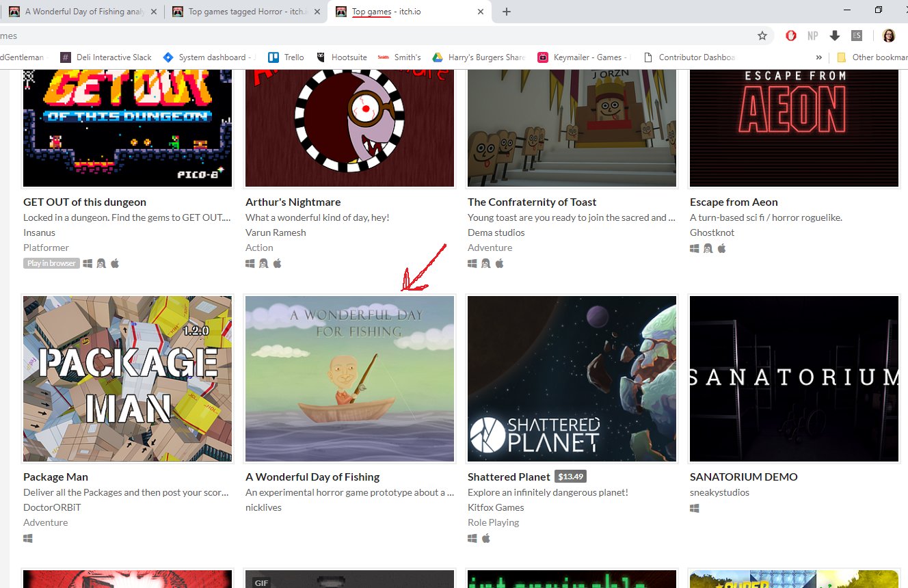908x588 pixels.
Task: Open Contributor Dashboard bookmark
Action: 689,57
